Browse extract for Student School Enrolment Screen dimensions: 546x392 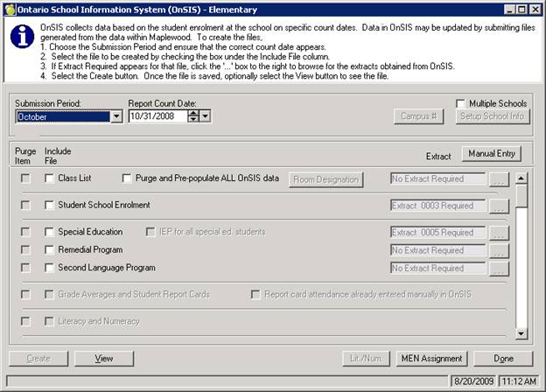(499, 206)
